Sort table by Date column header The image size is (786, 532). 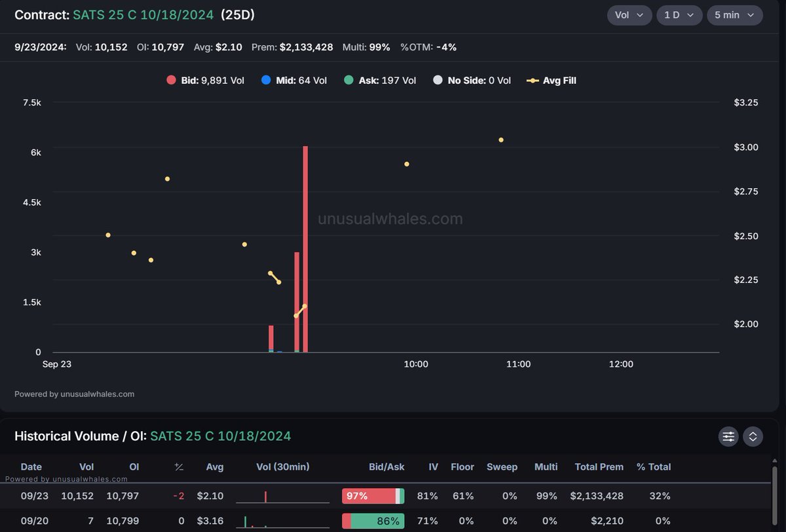click(31, 467)
